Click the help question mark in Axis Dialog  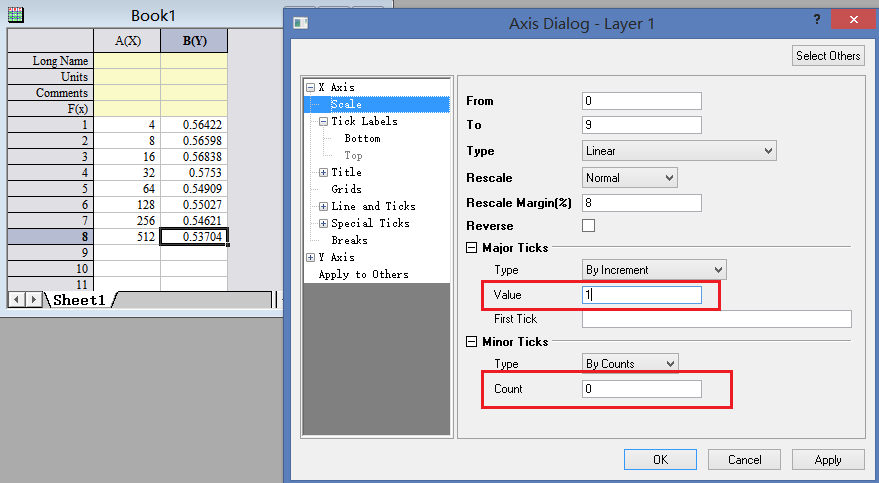(817, 20)
